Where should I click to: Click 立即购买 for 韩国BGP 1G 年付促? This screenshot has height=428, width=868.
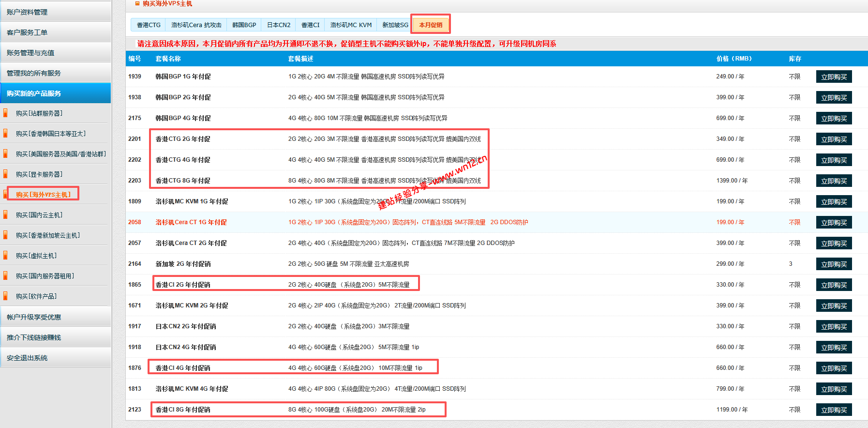pos(834,77)
